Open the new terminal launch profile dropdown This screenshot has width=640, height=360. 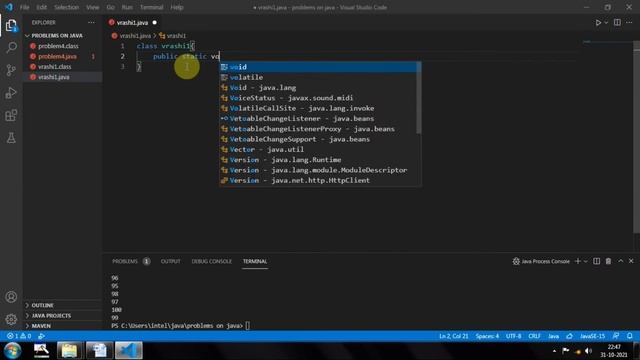click(x=586, y=261)
